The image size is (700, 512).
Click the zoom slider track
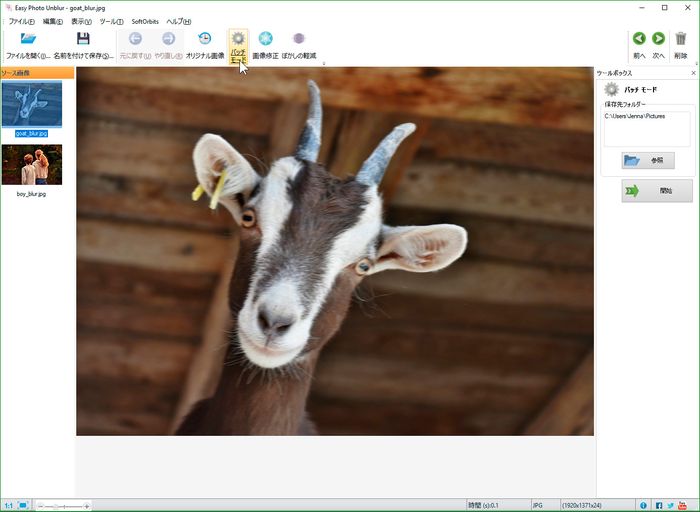(63, 506)
